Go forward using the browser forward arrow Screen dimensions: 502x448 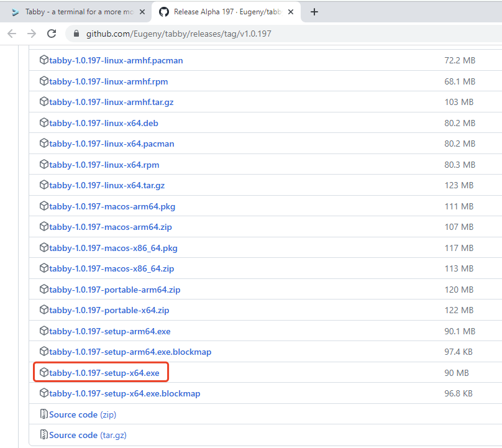[31, 34]
